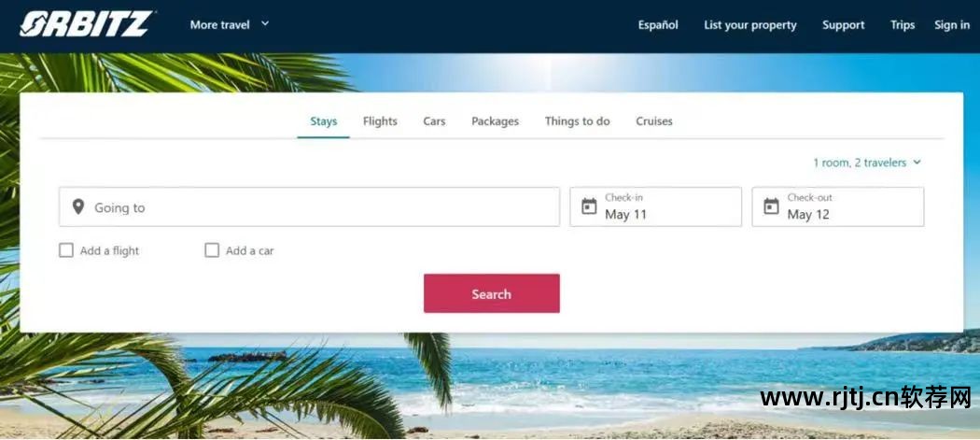Enable the Add a flight checkbox
Viewport: 980px width, 440px height.
click(x=66, y=250)
